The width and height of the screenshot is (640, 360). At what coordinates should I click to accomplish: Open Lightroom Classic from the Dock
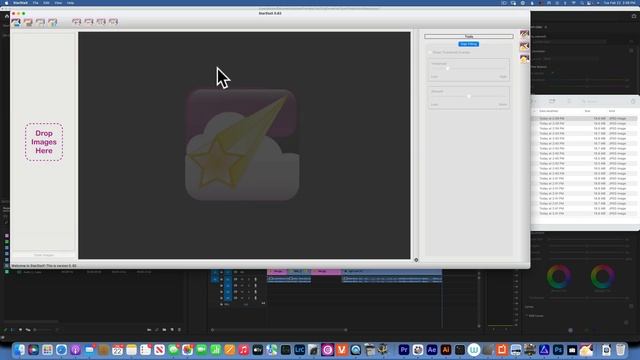(300, 350)
